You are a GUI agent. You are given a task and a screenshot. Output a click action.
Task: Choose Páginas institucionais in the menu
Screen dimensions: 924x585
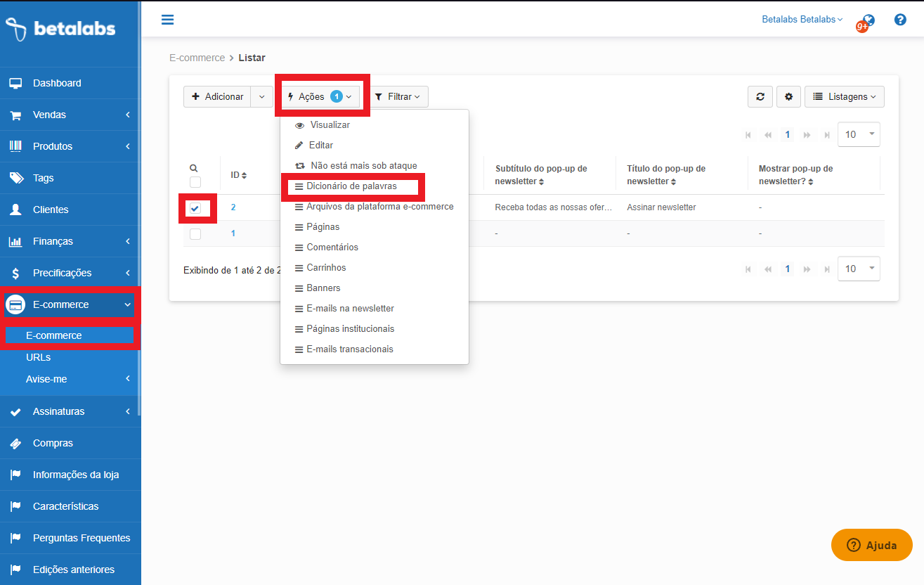[x=350, y=329]
